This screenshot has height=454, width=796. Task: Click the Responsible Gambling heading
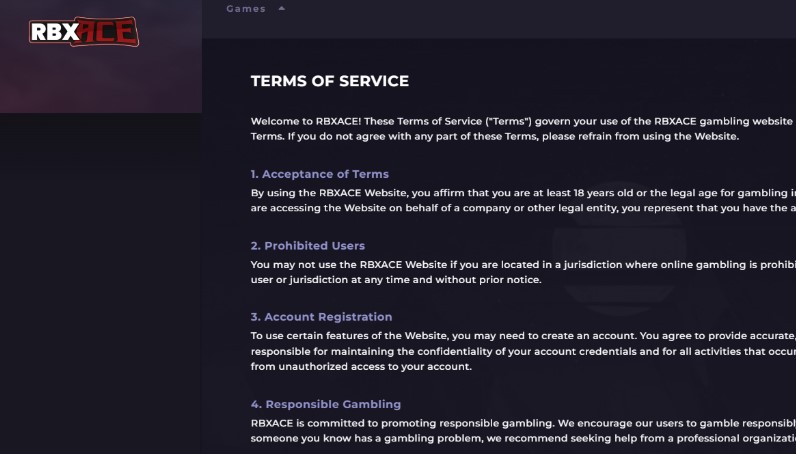pyautogui.click(x=326, y=404)
